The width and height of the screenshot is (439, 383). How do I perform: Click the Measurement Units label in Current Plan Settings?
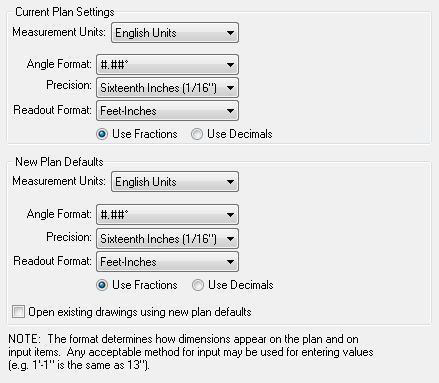point(59,32)
